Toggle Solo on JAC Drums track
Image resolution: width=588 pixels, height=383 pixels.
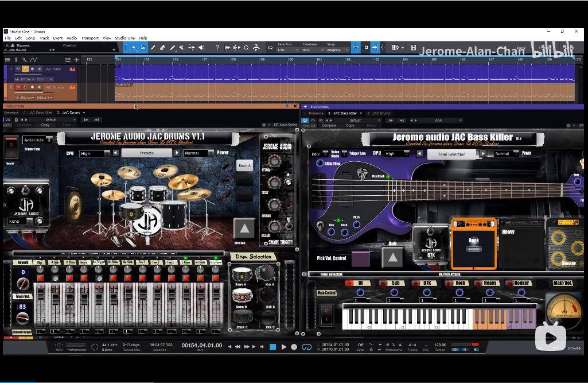[x=25, y=87]
